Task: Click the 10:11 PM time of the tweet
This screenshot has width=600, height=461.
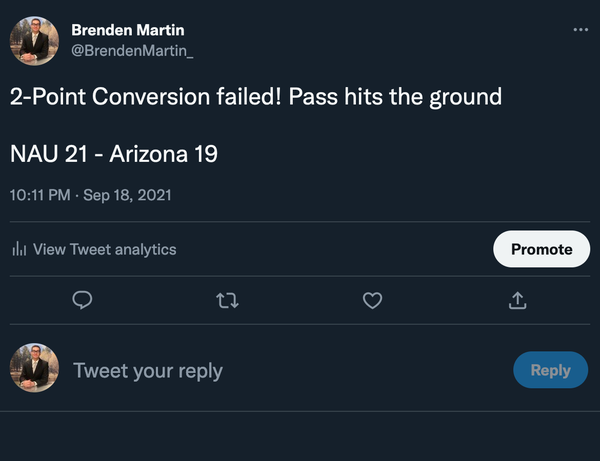Action: pyautogui.click(x=39, y=195)
